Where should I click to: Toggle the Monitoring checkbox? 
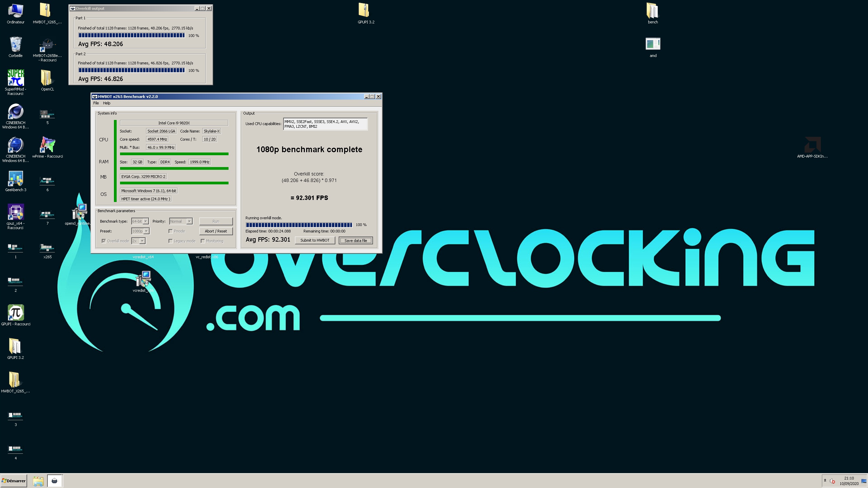pos(203,241)
